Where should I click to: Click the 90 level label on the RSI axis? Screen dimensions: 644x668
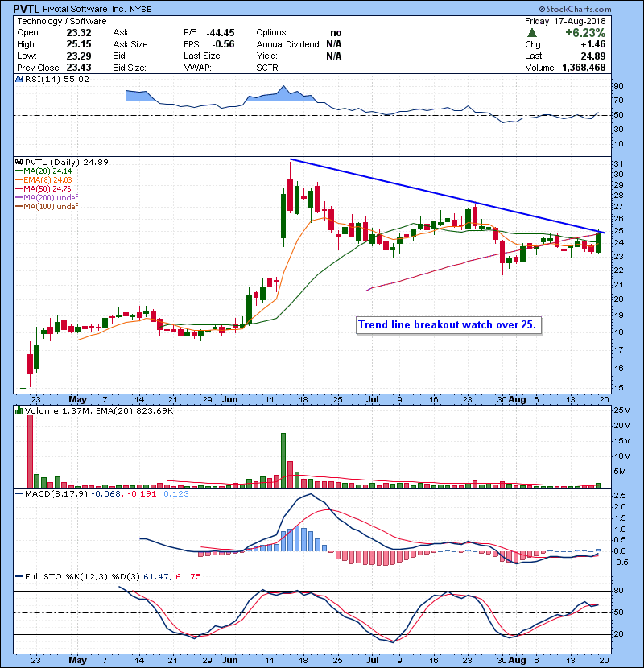(x=618, y=86)
